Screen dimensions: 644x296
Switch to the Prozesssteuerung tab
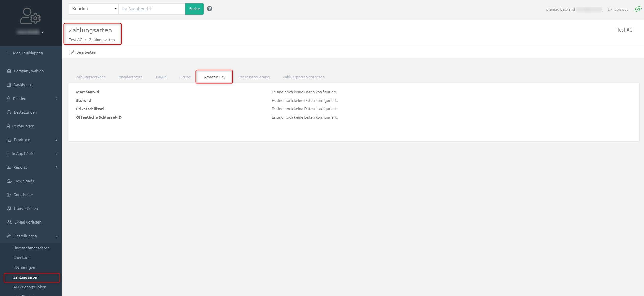(x=254, y=77)
